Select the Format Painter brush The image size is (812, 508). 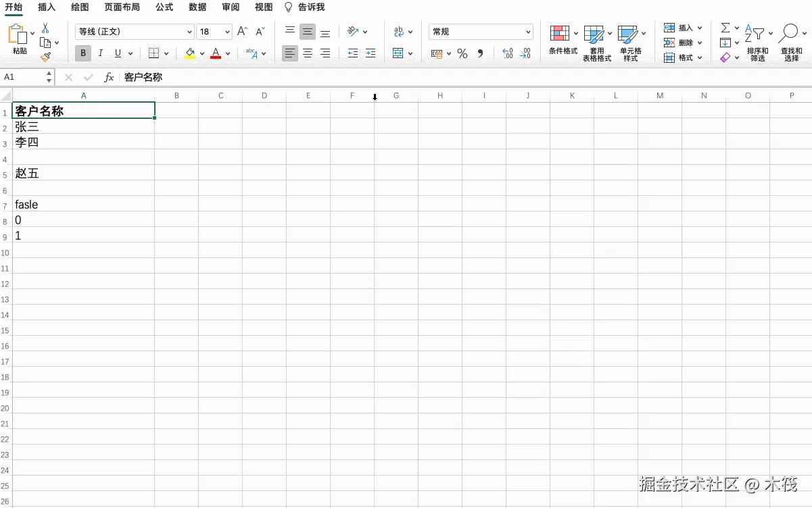click(x=45, y=57)
